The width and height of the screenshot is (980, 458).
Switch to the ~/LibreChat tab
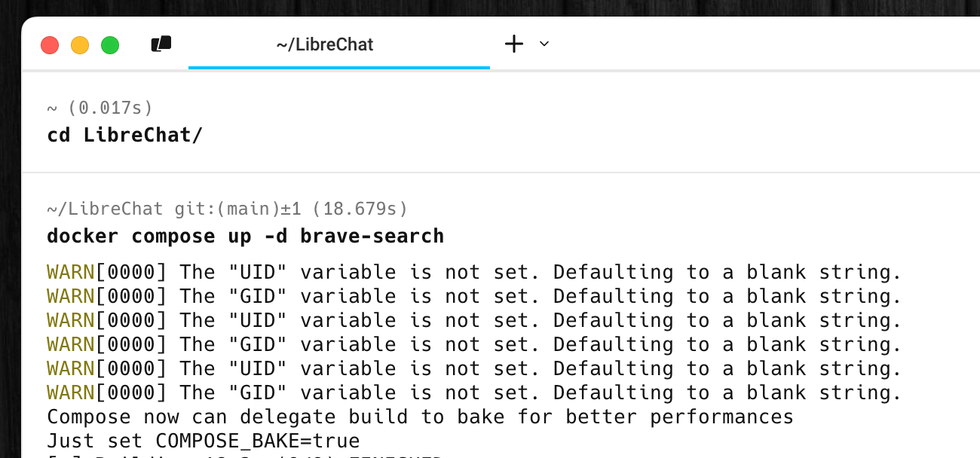coord(325,45)
